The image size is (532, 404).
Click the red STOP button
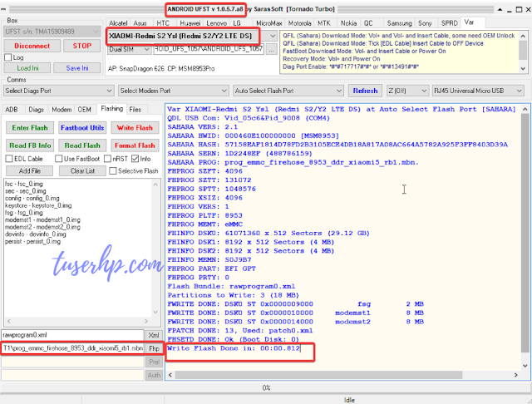coord(81,46)
